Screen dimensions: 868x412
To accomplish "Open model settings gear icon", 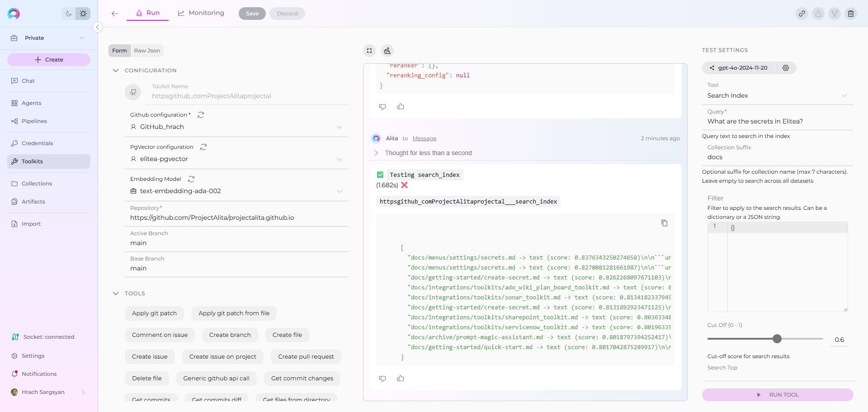I will pos(786,68).
